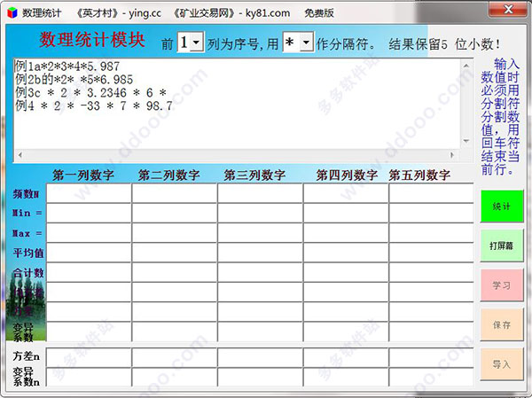Image resolution: width=532 pixels, height=398 pixels.
Task: Click the 第一列数字 column header
Action: 83,176
